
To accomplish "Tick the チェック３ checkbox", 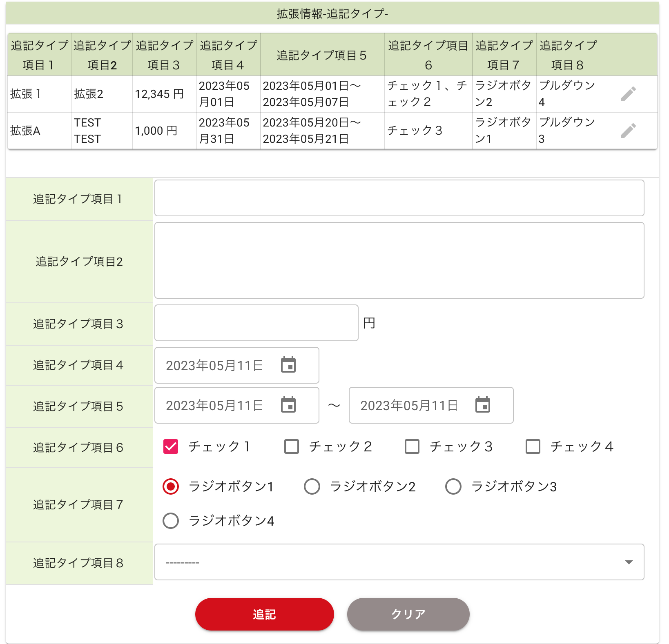I will 412,446.
